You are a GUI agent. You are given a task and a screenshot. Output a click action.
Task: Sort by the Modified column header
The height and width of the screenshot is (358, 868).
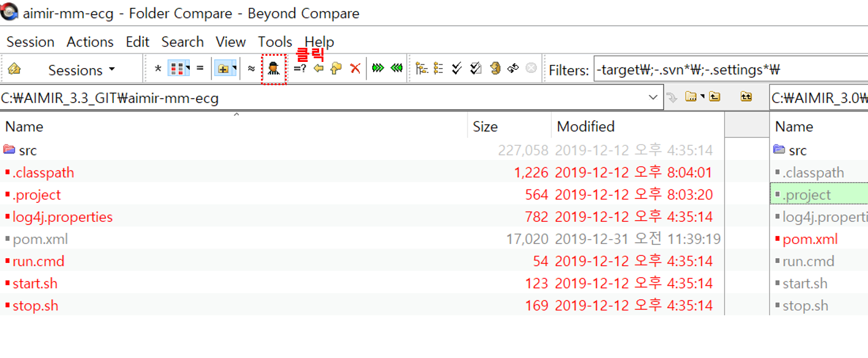pos(638,126)
